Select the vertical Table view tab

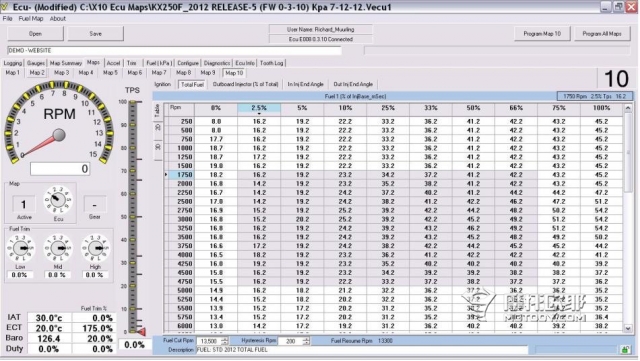(158, 110)
